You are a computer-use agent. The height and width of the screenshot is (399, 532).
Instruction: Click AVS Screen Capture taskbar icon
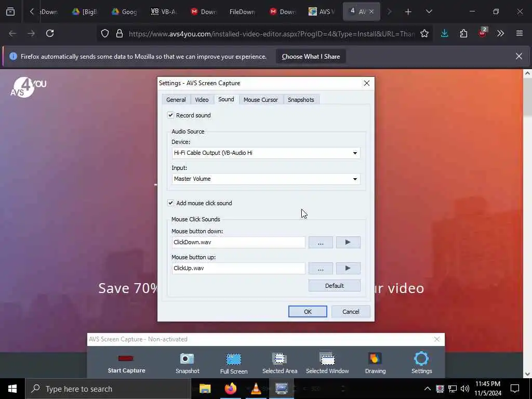[x=282, y=389]
